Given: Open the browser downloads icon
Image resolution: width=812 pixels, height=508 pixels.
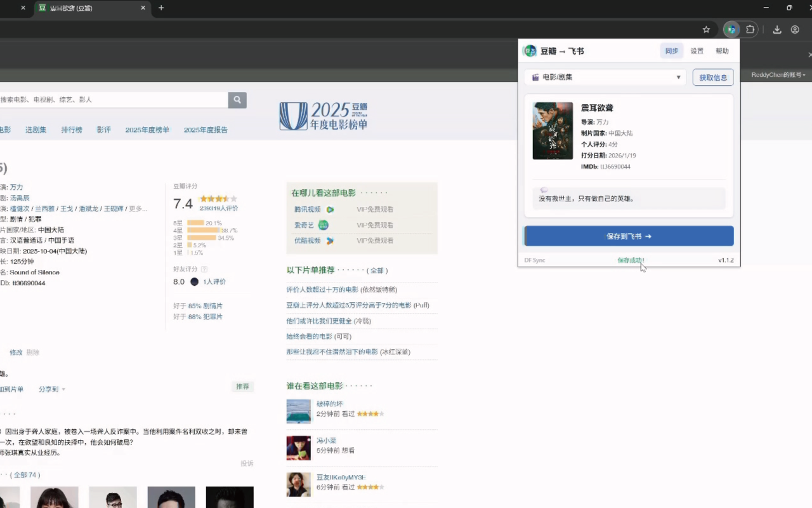Looking at the screenshot, I should point(776,29).
